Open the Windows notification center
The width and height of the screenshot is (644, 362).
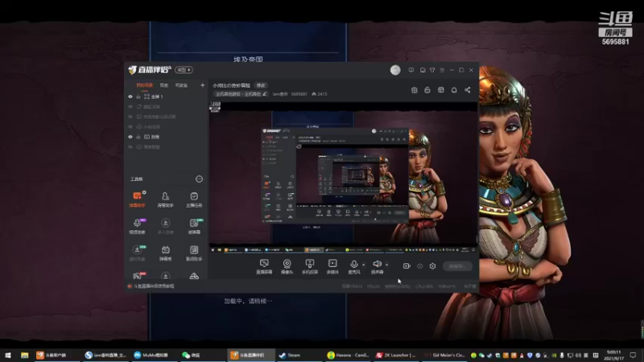click(x=633, y=355)
